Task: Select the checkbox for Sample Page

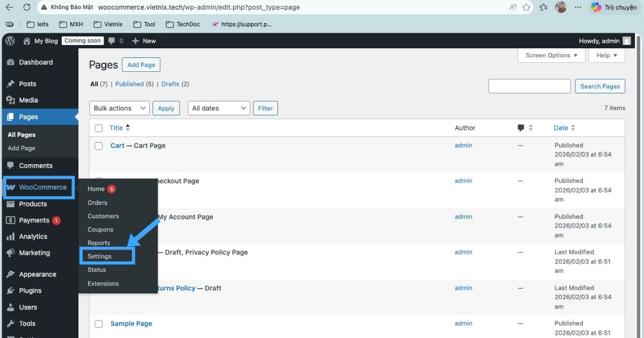Action: [x=98, y=324]
